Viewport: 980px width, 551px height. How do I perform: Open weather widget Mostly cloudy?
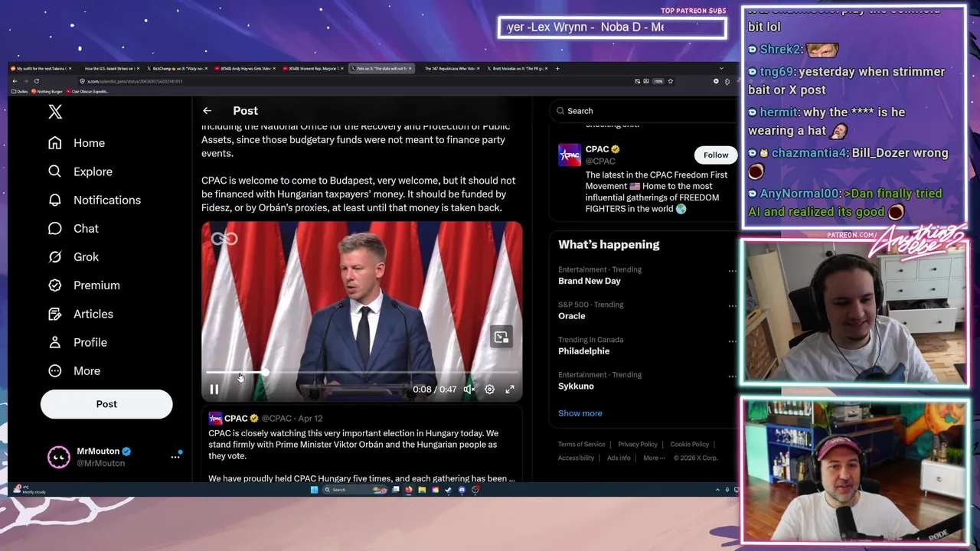[29, 490]
